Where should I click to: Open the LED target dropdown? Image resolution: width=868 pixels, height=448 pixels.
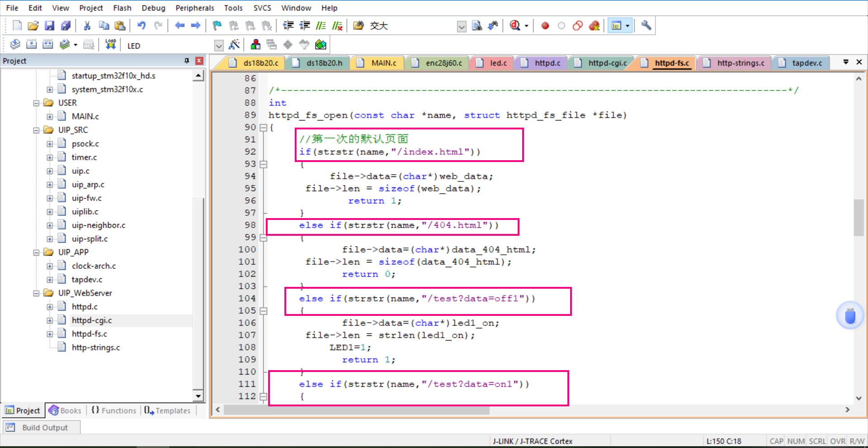click(219, 45)
